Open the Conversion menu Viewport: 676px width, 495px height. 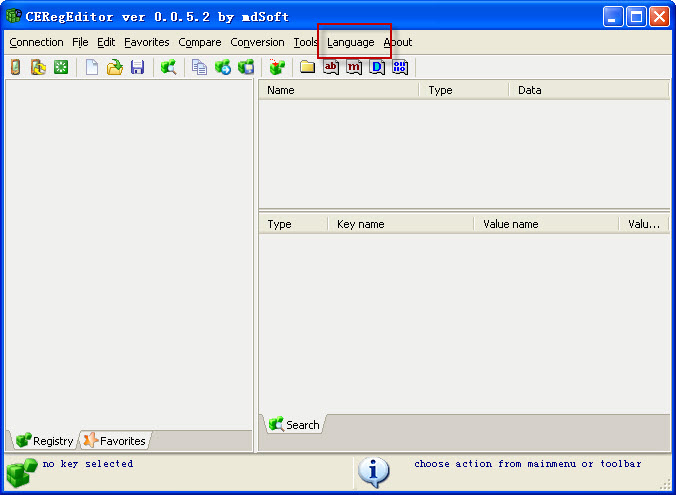[257, 42]
